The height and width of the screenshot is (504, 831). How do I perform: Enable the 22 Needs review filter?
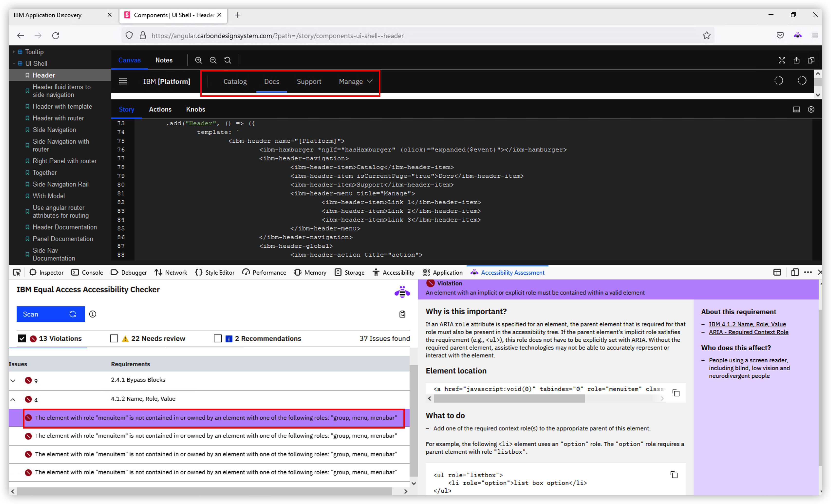pos(114,338)
